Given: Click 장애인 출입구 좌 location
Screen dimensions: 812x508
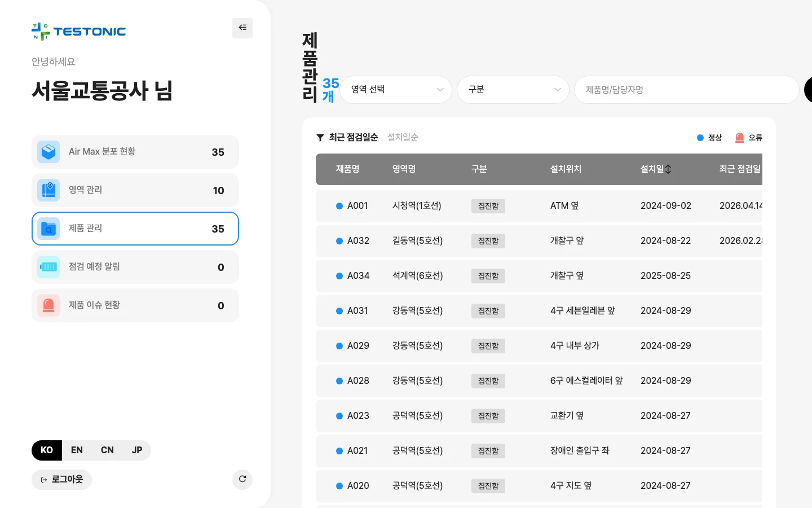Looking at the screenshot, I should (x=580, y=451).
